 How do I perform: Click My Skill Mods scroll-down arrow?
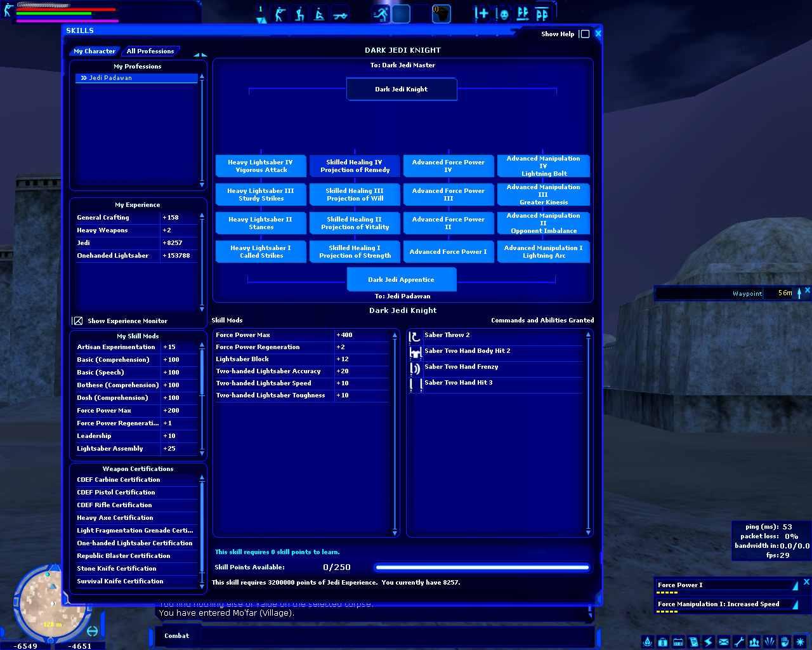pyautogui.click(x=202, y=453)
